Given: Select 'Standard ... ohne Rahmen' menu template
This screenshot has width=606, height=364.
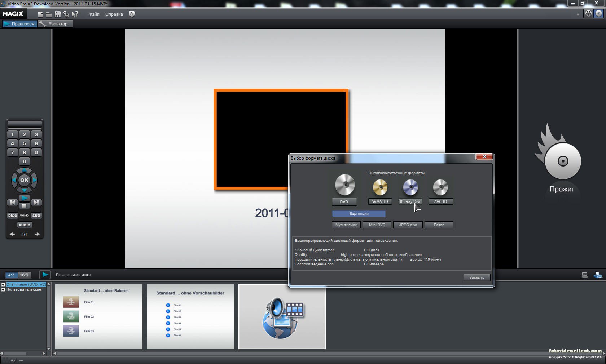Looking at the screenshot, I should pyautogui.click(x=99, y=316).
